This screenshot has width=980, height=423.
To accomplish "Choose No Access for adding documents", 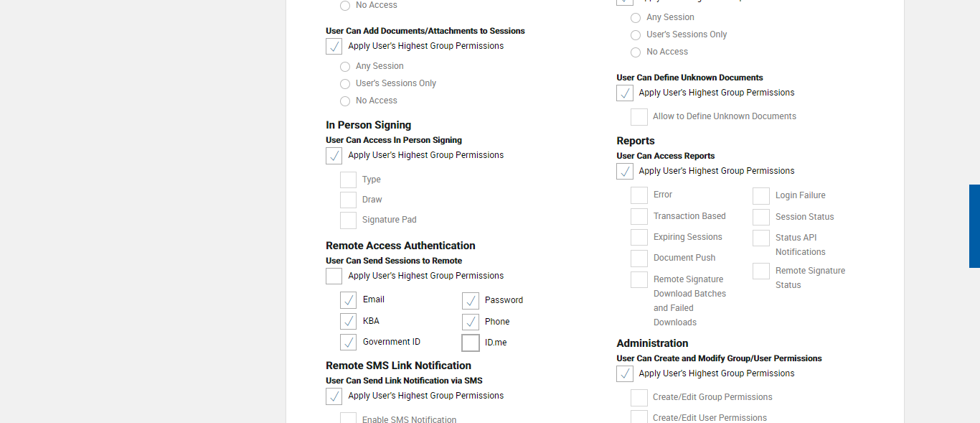I will tap(345, 101).
